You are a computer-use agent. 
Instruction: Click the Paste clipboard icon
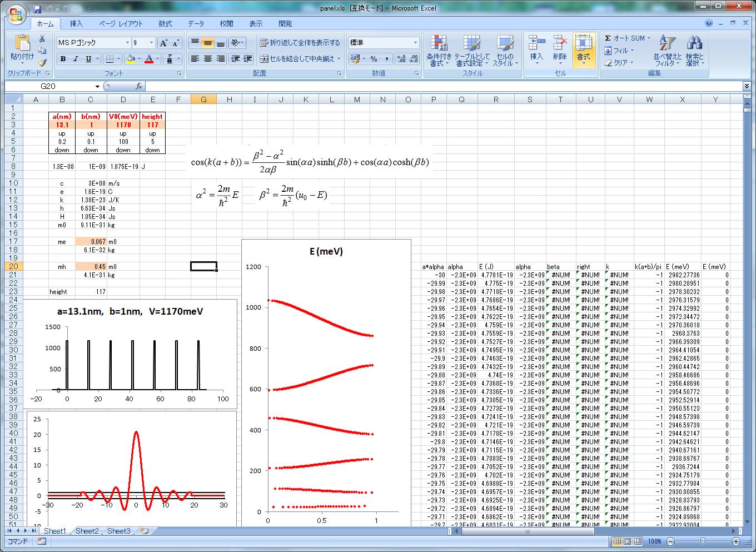22,43
